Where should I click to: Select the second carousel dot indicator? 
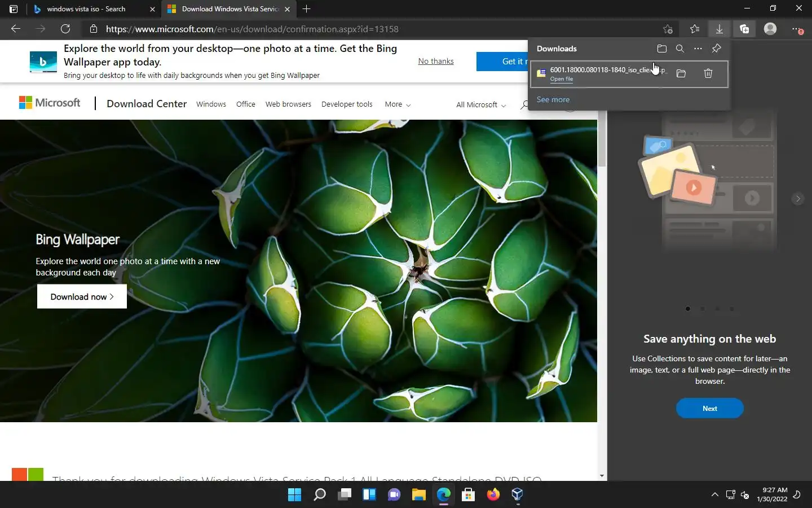pos(703,309)
